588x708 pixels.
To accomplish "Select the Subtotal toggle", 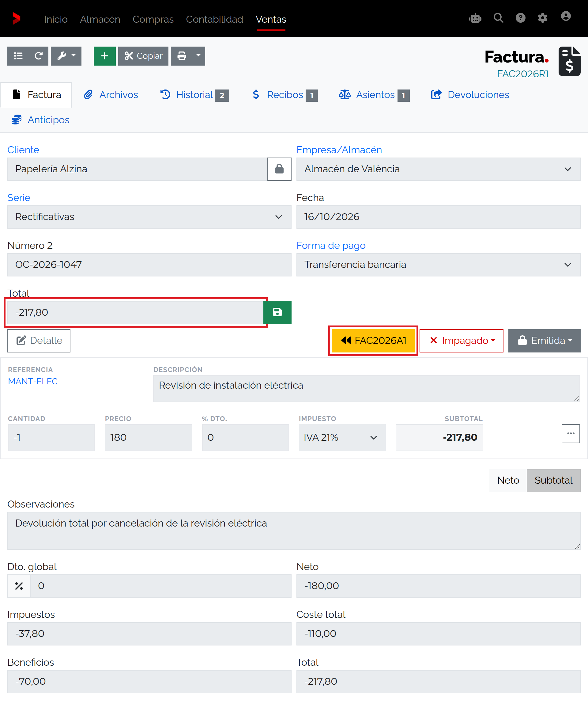I will [553, 480].
